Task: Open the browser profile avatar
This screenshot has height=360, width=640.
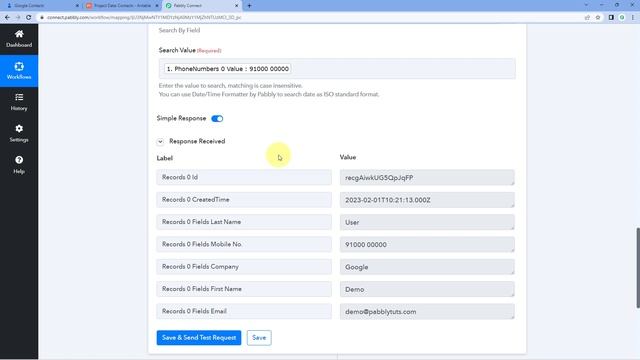Action: pyautogui.click(x=622, y=18)
